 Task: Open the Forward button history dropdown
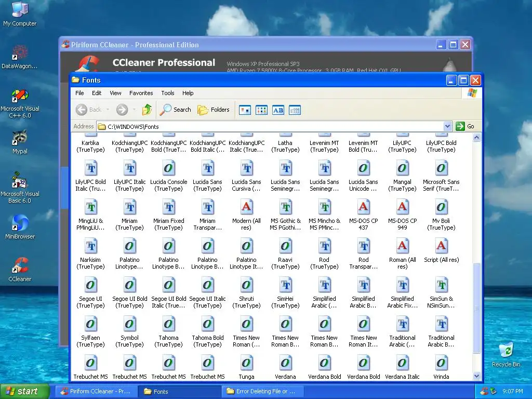click(x=135, y=110)
